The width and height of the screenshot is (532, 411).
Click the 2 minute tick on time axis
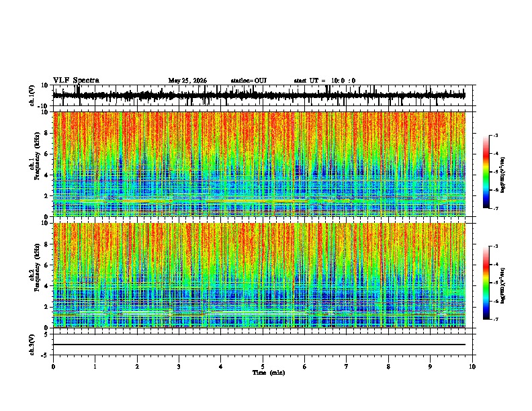click(137, 367)
